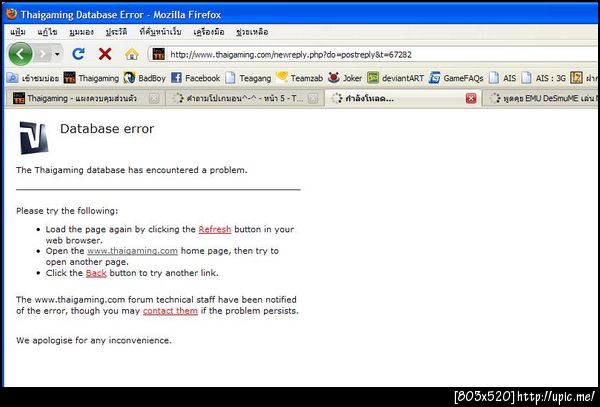Close the second loading tab
The image size is (600, 407).
313,99
